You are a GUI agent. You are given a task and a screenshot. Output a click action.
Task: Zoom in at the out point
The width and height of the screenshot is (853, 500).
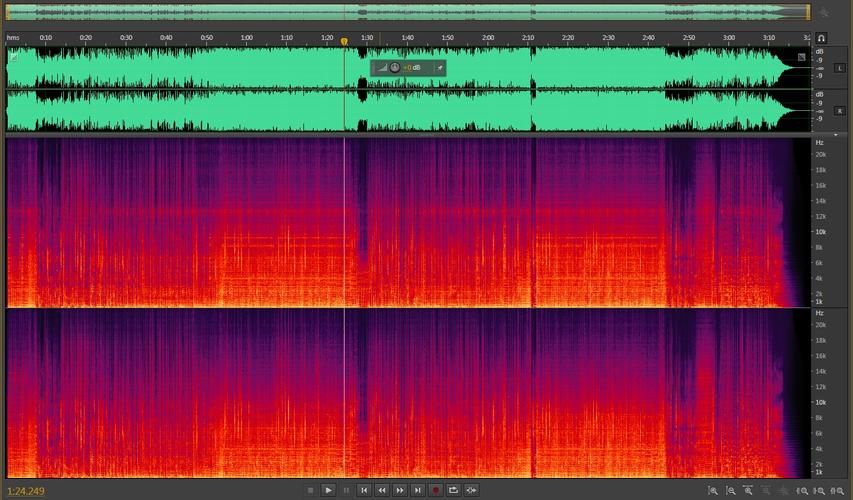click(x=820, y=491)
